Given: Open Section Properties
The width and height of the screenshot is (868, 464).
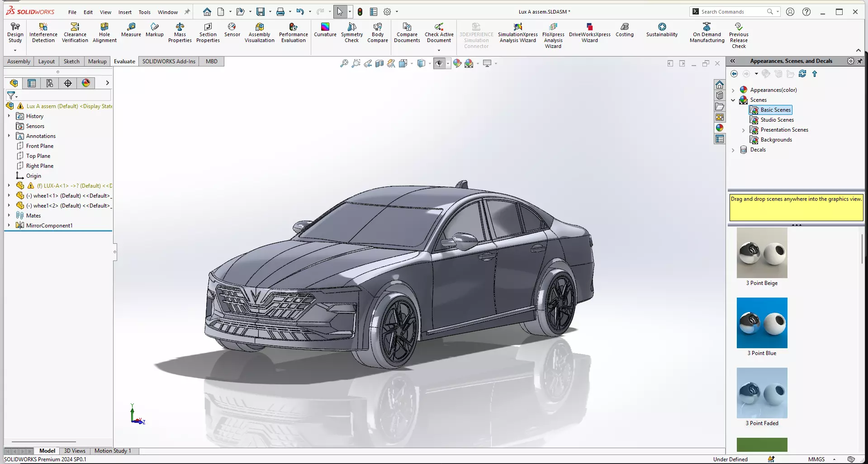Looking at the screenshot, I should [208, 33].
